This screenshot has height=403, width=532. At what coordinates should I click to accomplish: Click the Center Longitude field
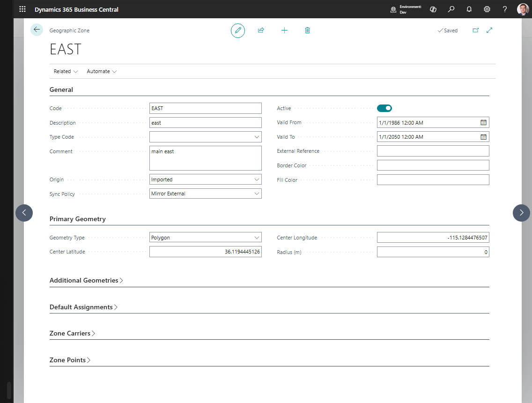433,237
